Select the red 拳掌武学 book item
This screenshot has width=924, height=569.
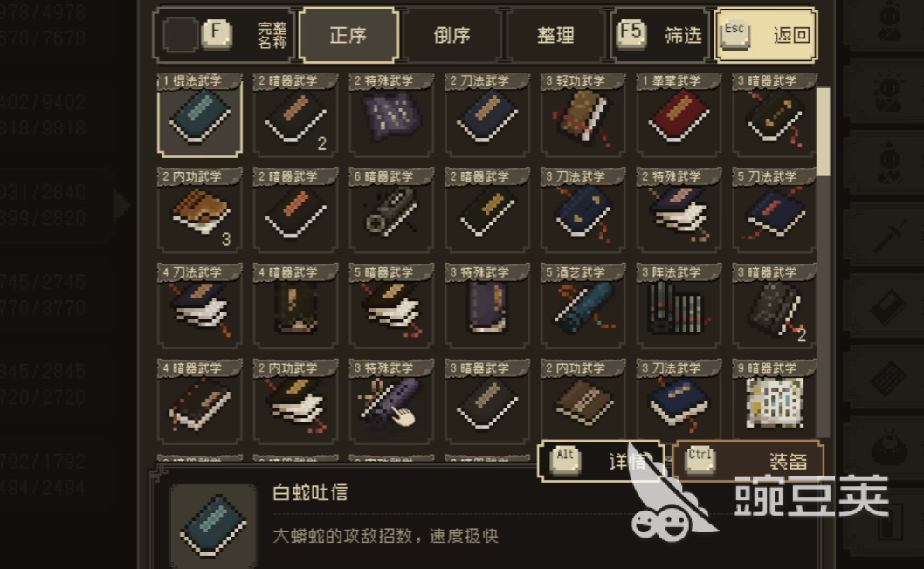[x=679, y=115]
